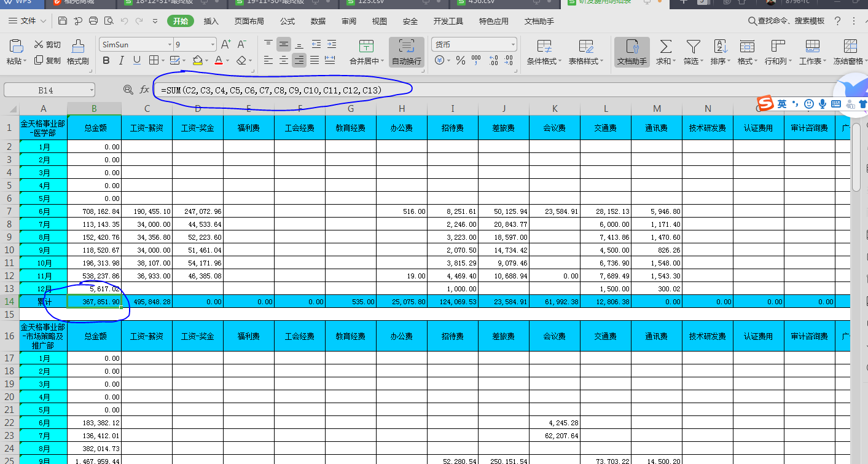Open the 文件 file menu
The height and width of the screenshot is (464, 868).
(28, 22)
